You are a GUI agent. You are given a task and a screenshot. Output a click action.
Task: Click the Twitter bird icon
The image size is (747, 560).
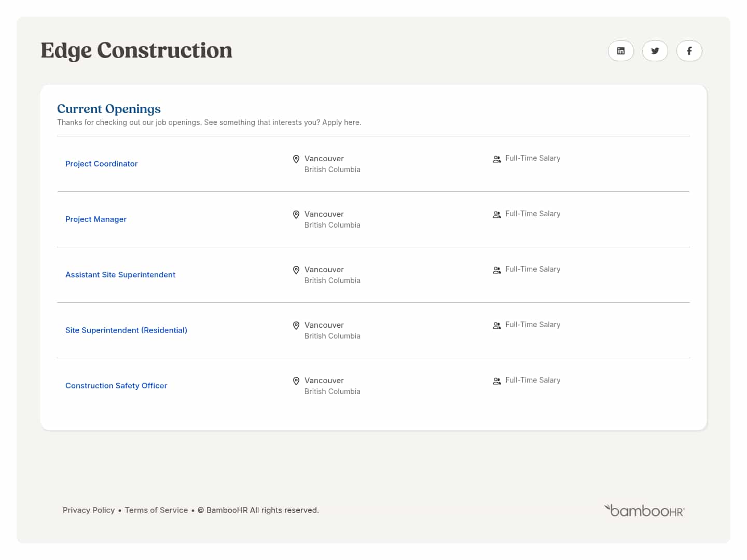(655, 51)
